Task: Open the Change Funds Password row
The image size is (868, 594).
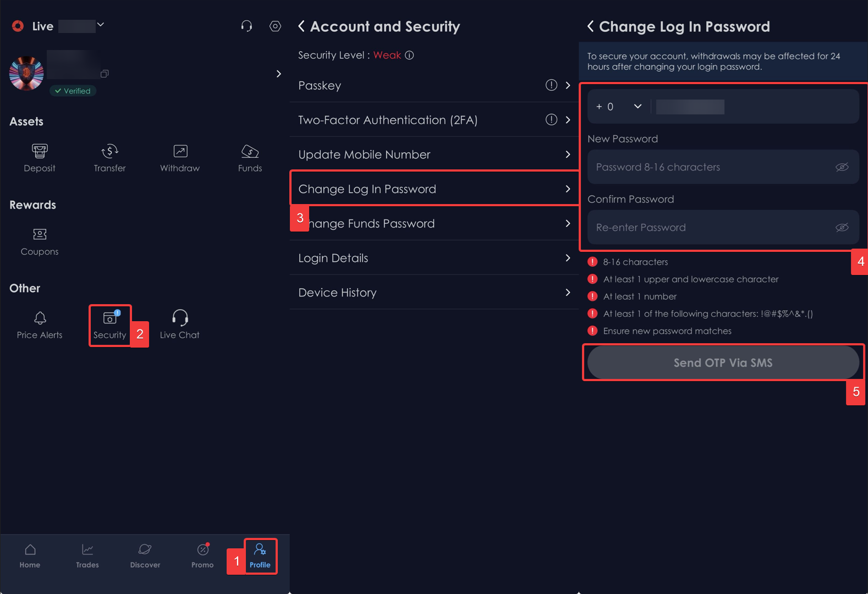Action: (434, 223)
